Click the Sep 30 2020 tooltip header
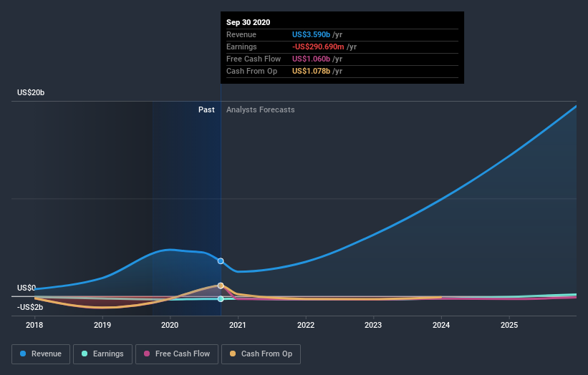Image resolution: width=588 pixels, height=375 pixels. click(249, 22)
